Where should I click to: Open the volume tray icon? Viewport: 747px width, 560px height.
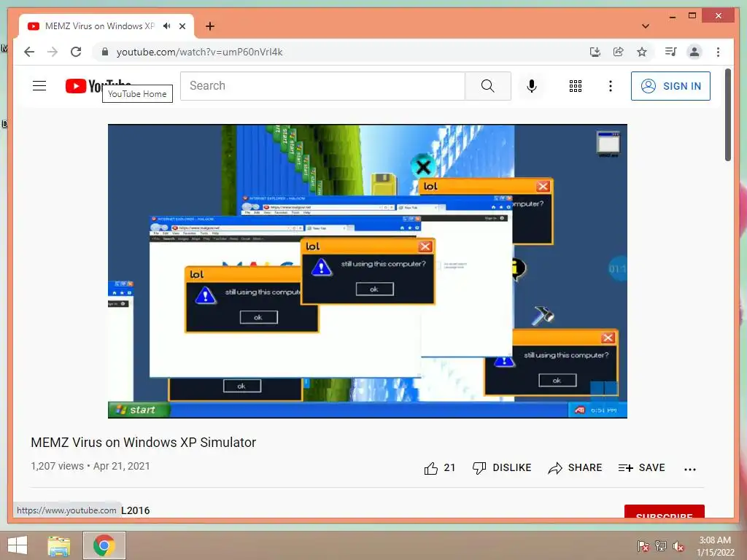pyautogui.click(x=678, y=546)
